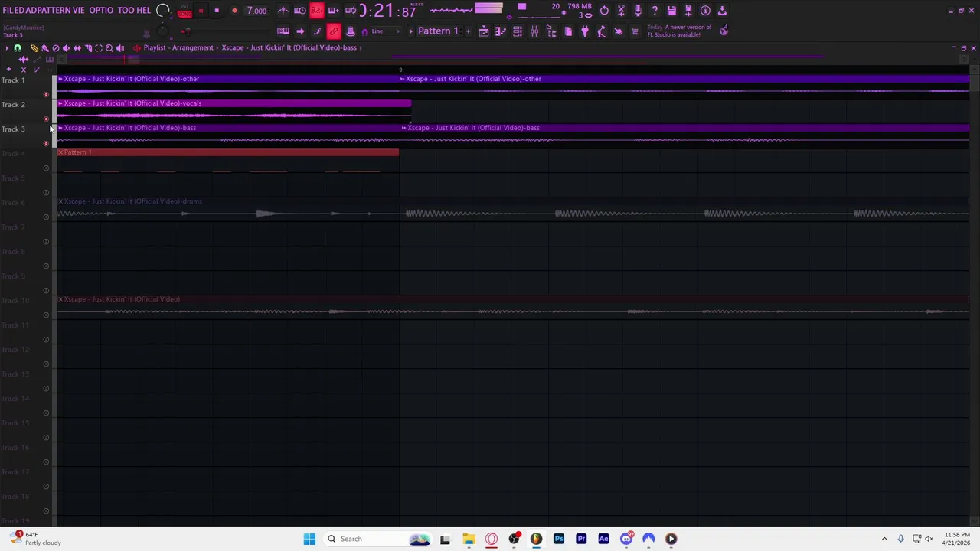Click the tempo value 7.000

[x=257, y=11]
